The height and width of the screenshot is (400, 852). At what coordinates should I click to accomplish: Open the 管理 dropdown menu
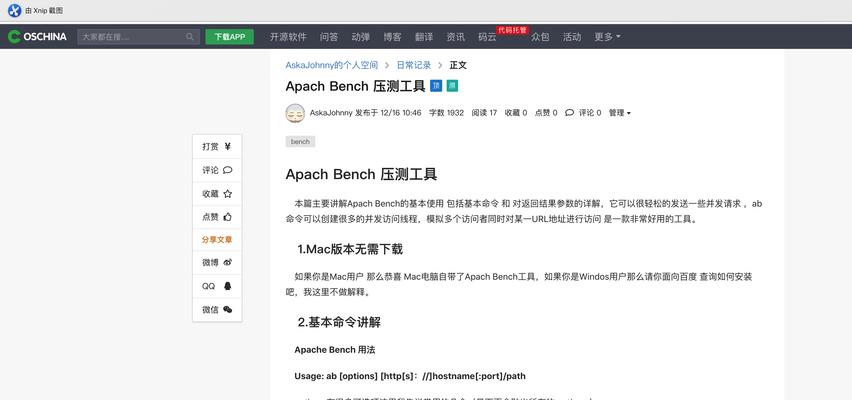coord(619,113)
